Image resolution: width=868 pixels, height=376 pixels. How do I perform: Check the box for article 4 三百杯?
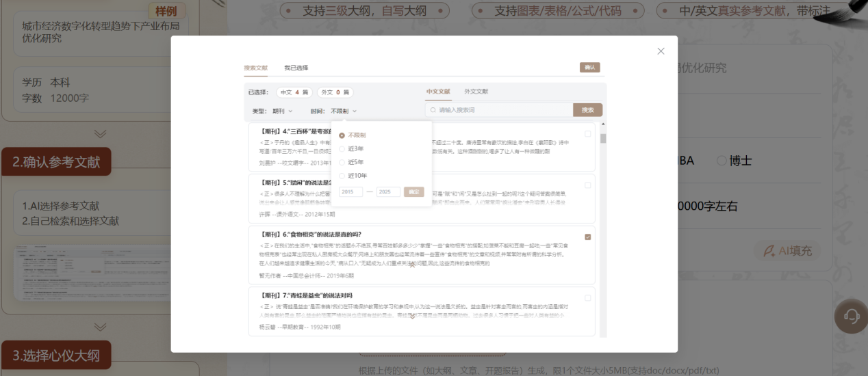click(x=587, y=134)
